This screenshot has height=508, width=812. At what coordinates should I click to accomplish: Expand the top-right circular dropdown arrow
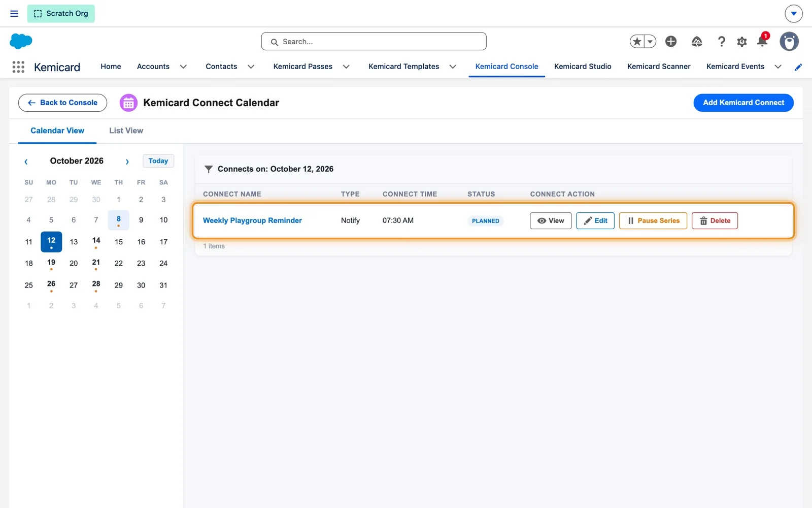coord(794,14)
